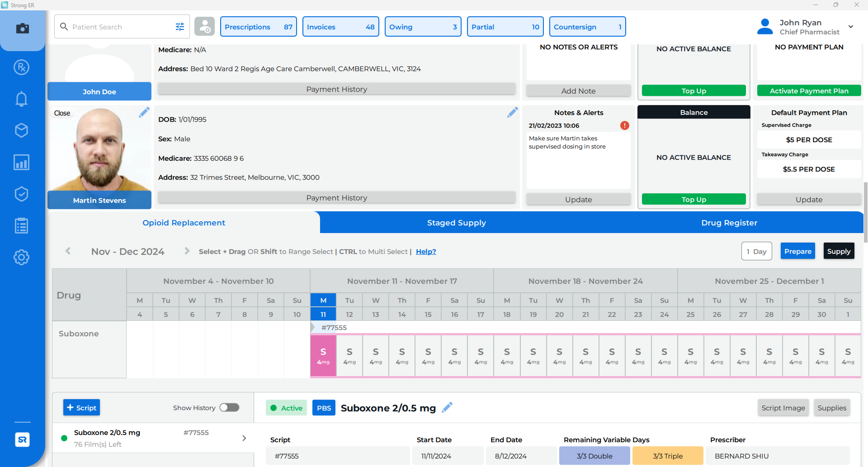Click the shield verification sidebar icon
The height and width of the screenshot is (467, 868).
click(x=21, y=194)
